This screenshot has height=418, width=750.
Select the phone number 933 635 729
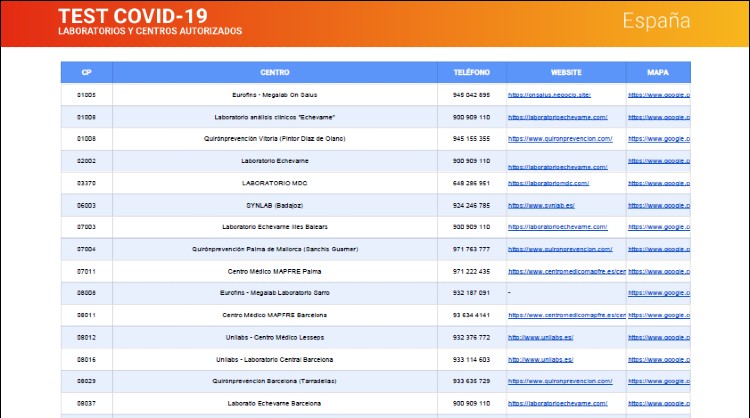click(472, 381)
